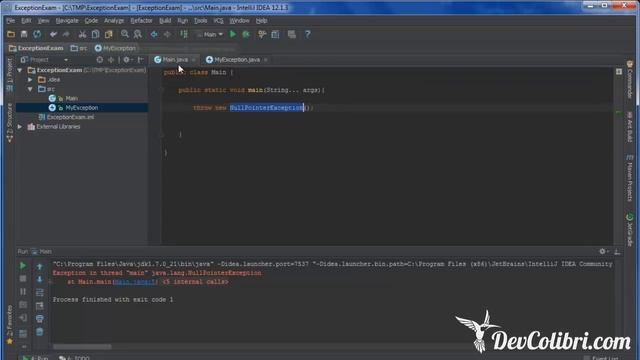Expand the .idea folder node

click(x=30, y=80)
